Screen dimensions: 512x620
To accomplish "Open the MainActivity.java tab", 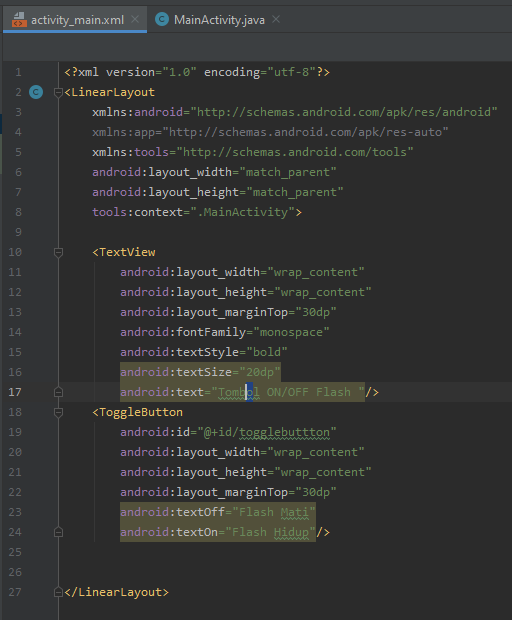I will pos(219,19).
